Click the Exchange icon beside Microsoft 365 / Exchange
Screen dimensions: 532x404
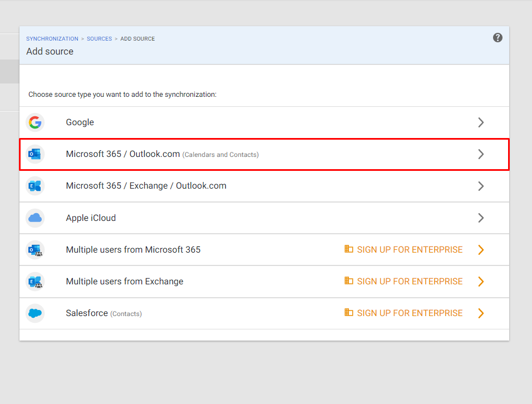coord(35,186)
